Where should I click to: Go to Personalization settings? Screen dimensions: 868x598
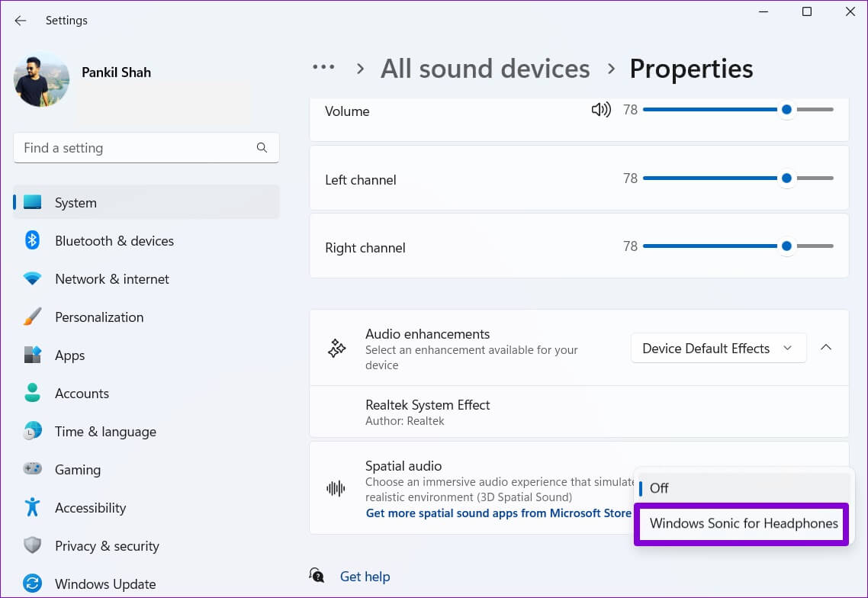pyautogui.click(x=146, y=317)
